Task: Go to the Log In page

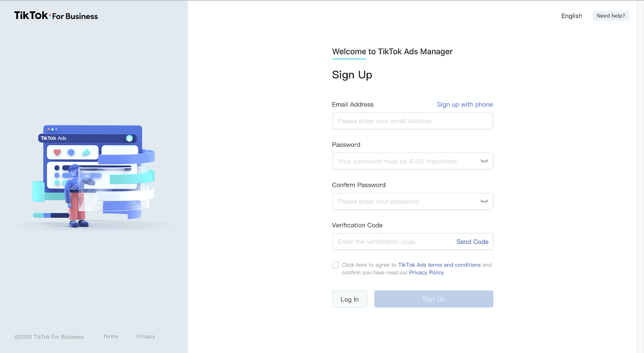Action: [350, 299]
